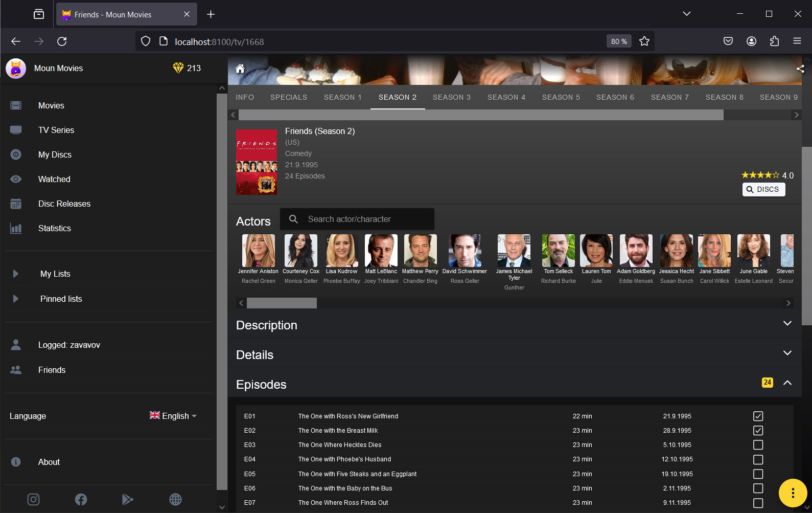This screenshot has width=812, height=513.
Task: Expand My Lists in the sidebar
Action: pos(16,274)
